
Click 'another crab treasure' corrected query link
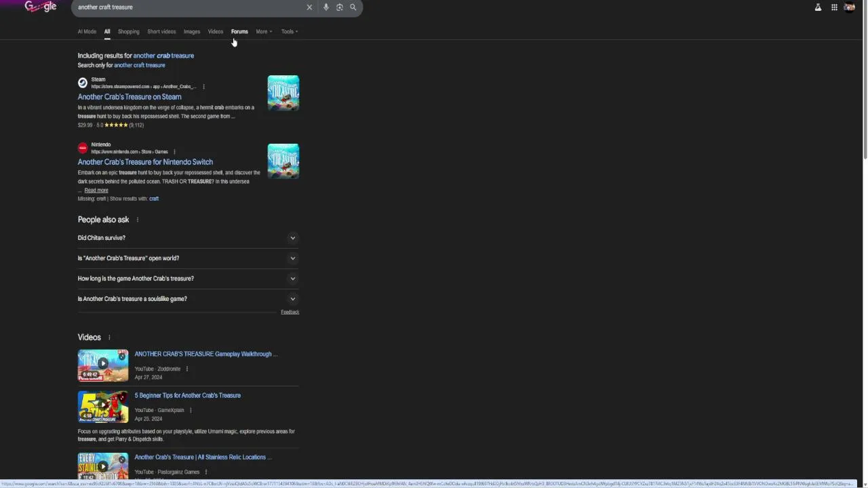pos(163,56)
